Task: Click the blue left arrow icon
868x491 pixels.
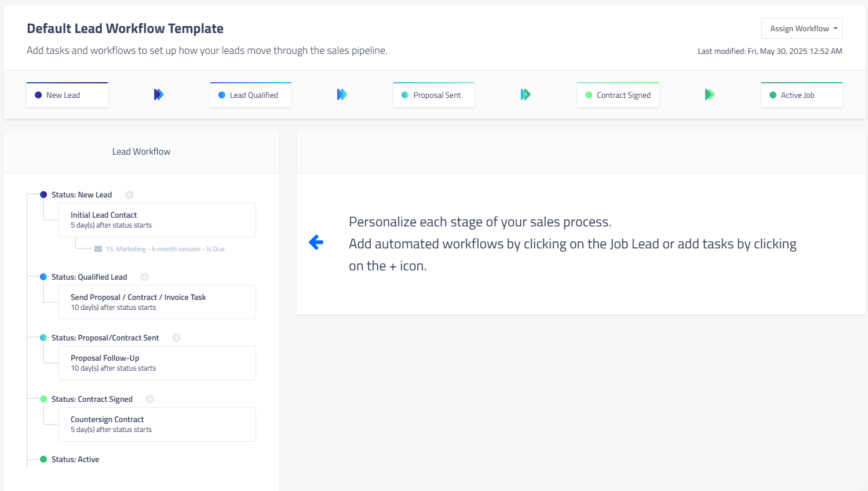Action: click(x=316, y=243)
